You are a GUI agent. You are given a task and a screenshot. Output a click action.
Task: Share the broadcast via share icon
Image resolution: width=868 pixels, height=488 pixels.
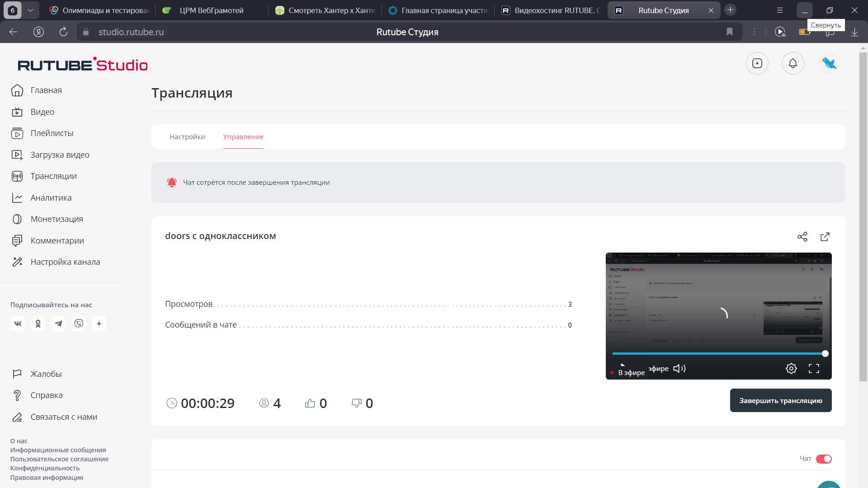802,237
